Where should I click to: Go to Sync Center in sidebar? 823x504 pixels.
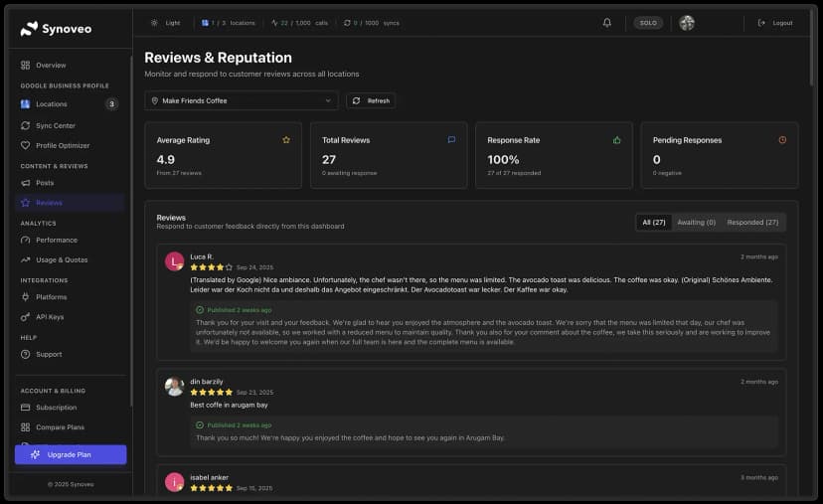[x=55, y=125]
